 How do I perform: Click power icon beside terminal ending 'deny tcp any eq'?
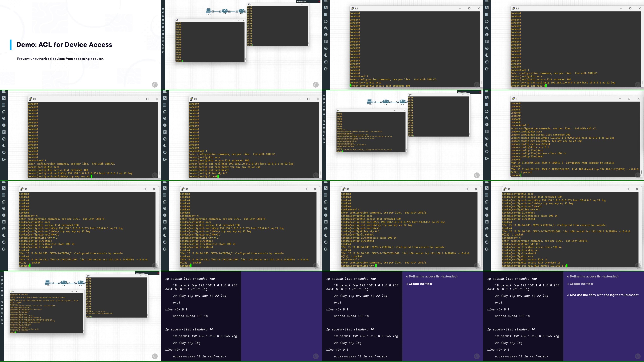coord(4,152)
